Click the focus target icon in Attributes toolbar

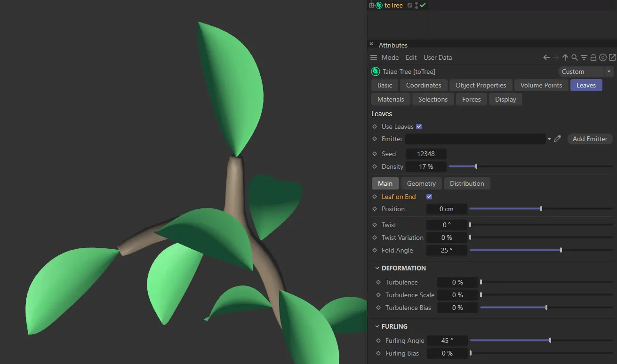click(x=603, y=57)
